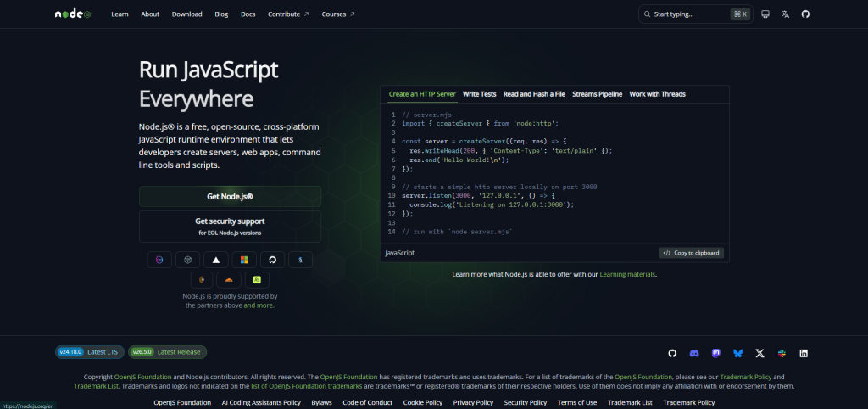Open the Trademark List link in copyright text

click(96, 386)
